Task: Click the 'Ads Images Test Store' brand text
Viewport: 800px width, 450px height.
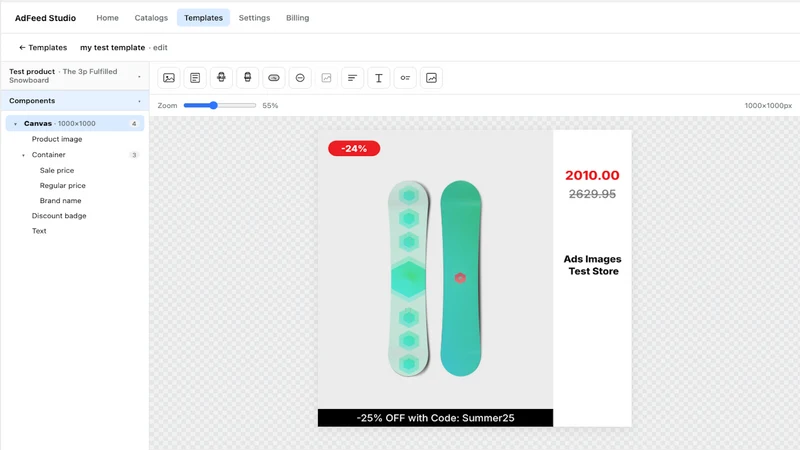Action: click(x=593, y=265)
